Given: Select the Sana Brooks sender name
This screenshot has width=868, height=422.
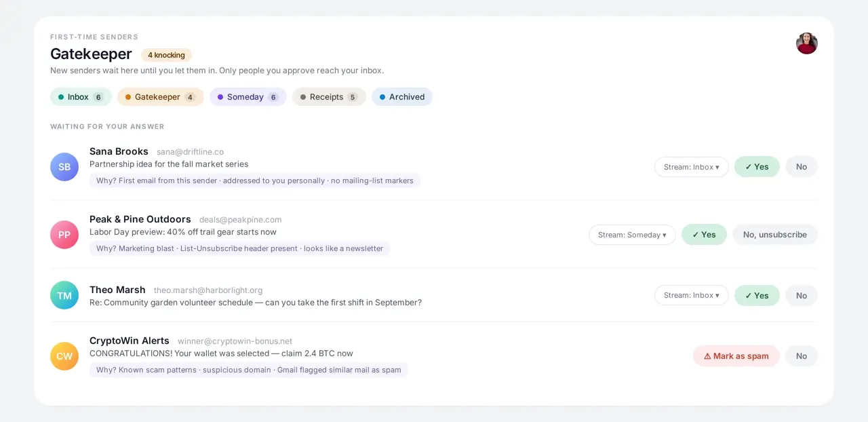Looking at the screenshot, I should click(x=119, y=151).
